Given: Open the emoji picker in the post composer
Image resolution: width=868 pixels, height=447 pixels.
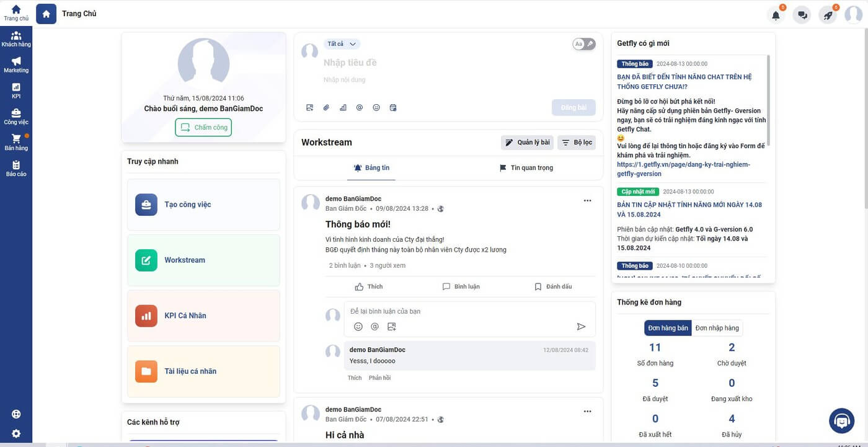Looking at the screenshot, I should pos(376,108).
